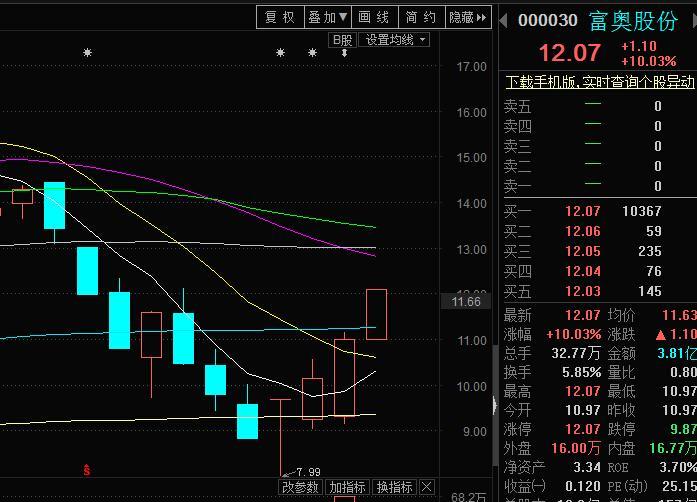Click the red § marker on chart

87,469
